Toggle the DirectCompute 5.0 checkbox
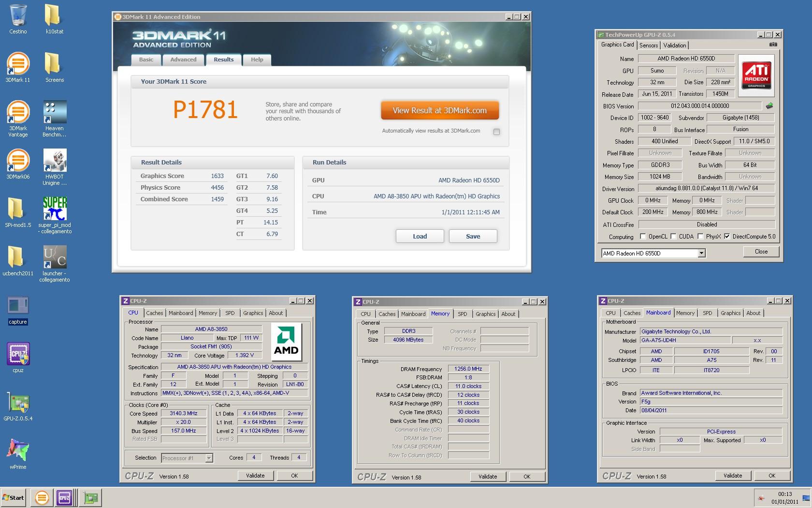Image resolution: width=812 pixels, height=508 pixels. click(727, 237)
